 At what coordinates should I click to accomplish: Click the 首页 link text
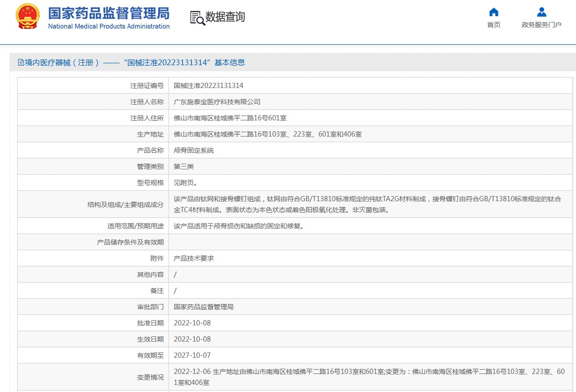click(494, 25)
